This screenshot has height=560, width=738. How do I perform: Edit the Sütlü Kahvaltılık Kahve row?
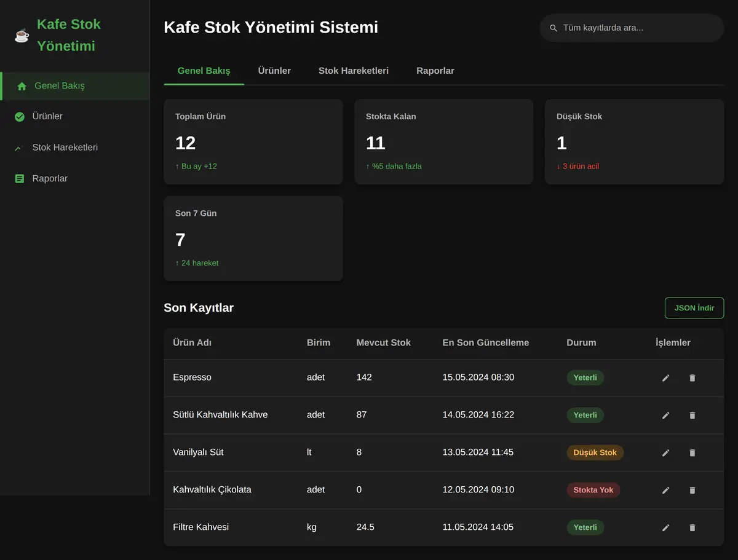click(x=665, y=416)
